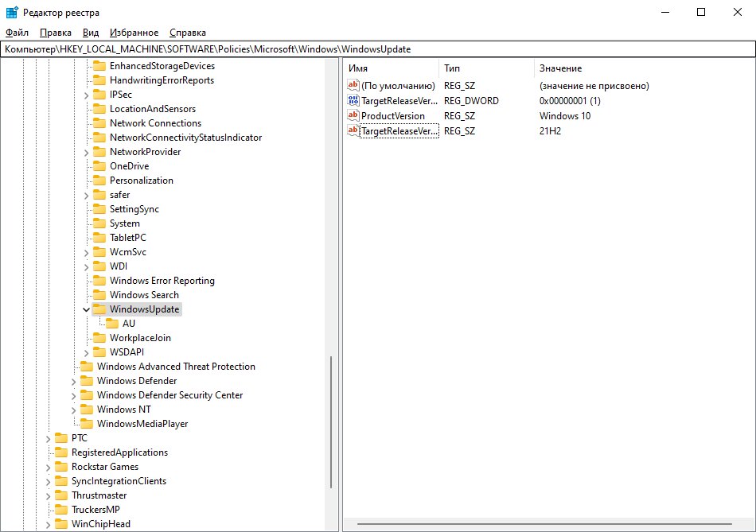Screen dimensions: 756x532
Task: Click the REG_DWORD binary icon of TargetReleaseVersion
Action: pos(353,100)
